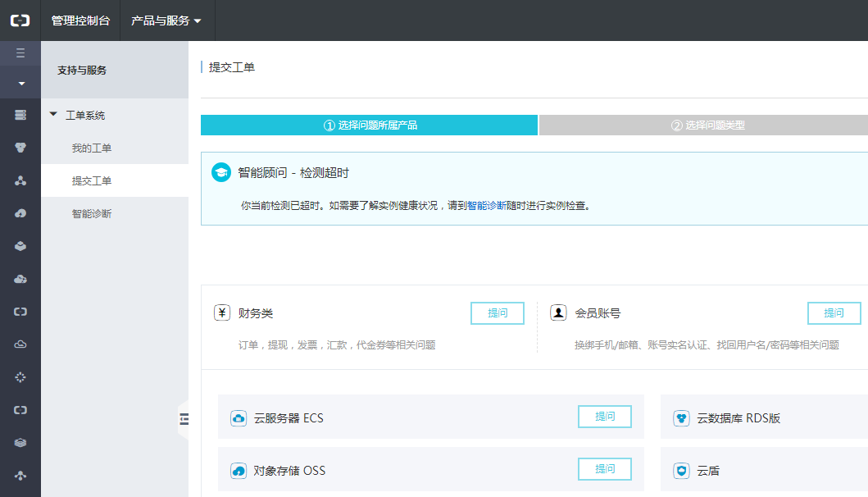The image size is (868, 497).
Task: Click the 财务类 category label
Action: 256,313
